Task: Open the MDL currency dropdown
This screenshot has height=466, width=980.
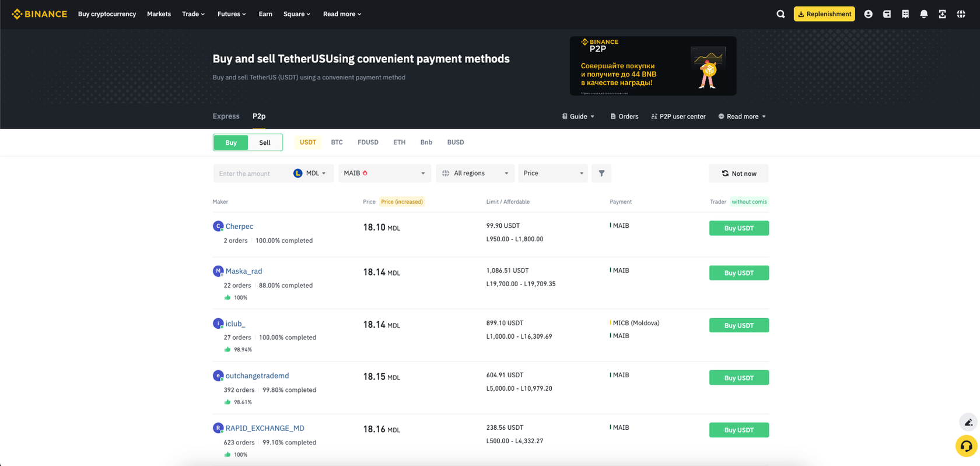Action: tap(311, 173)
